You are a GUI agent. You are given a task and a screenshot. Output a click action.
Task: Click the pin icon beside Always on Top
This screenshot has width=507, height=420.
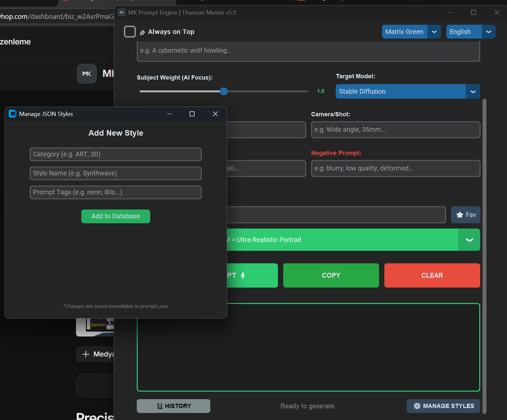click(142, 32)
